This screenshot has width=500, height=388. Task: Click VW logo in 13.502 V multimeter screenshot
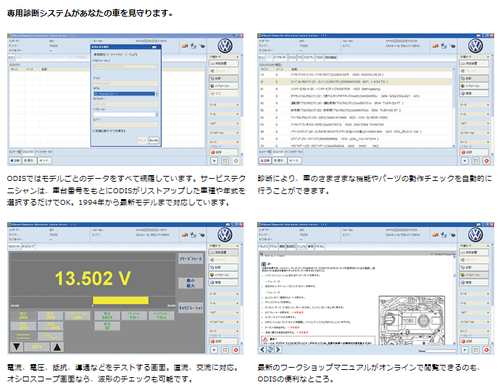pyautogui.click(x=225, y=235)
